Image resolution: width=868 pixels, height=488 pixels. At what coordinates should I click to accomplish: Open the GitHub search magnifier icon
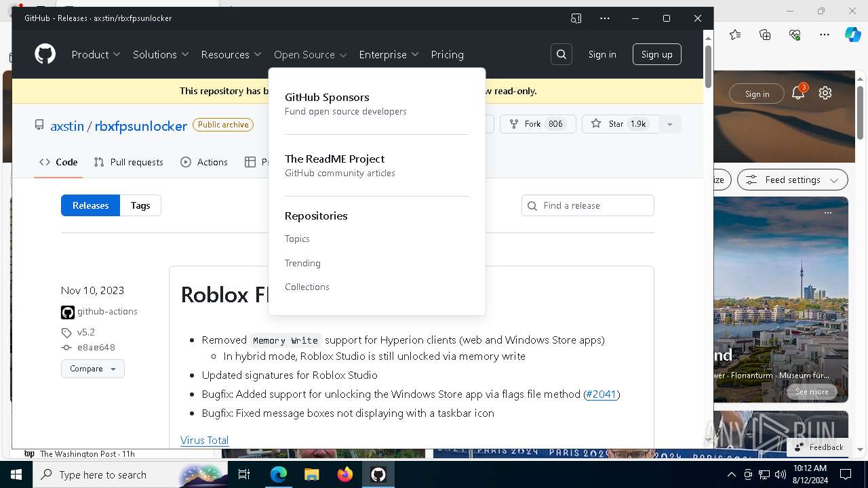[561, 54]
